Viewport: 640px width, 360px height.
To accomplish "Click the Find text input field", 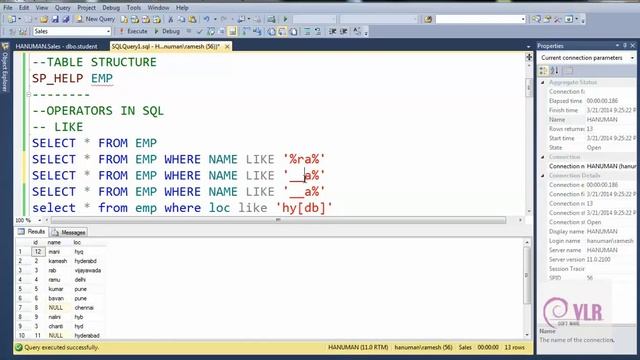I will click(478, 19).
